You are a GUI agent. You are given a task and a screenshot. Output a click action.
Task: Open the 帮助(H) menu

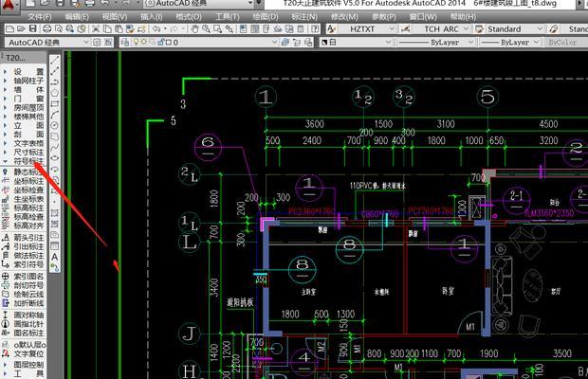463,17
